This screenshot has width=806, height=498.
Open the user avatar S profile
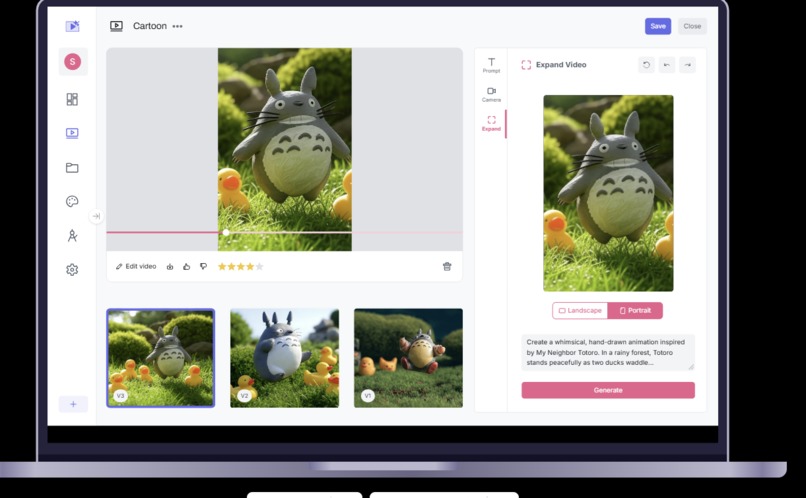pos(72,62)
